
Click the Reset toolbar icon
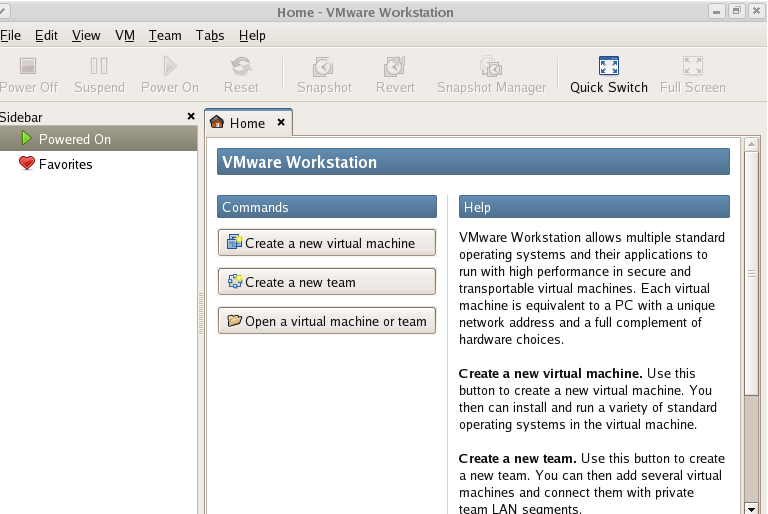tap(241, 66)
